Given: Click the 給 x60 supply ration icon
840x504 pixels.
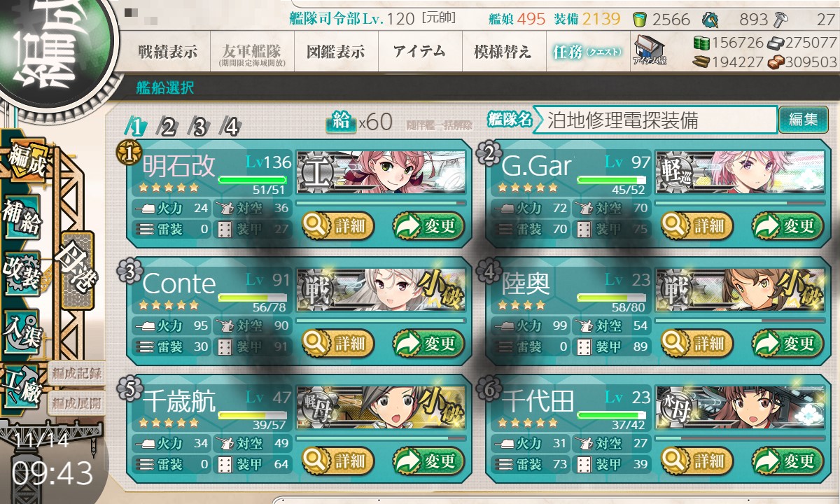Looking at the screenshot, I should (x=341, y=121).
